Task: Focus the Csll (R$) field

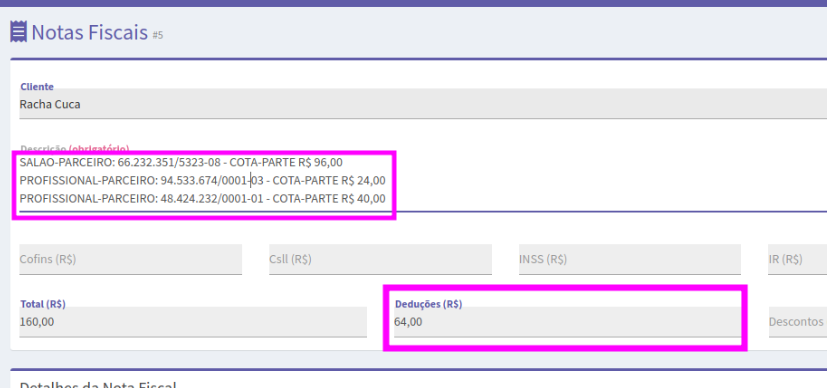Action: pos(380,259)
